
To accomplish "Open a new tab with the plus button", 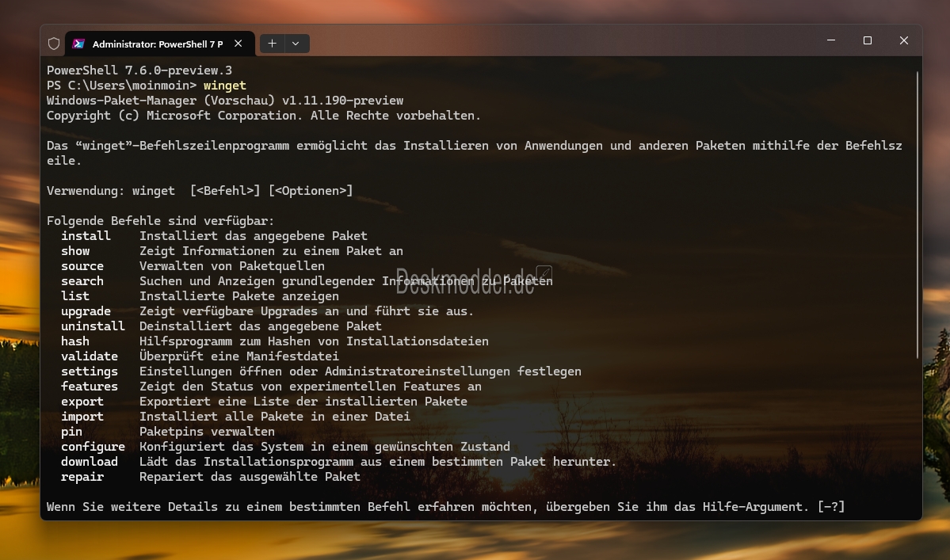I will (x=272, y=44).
